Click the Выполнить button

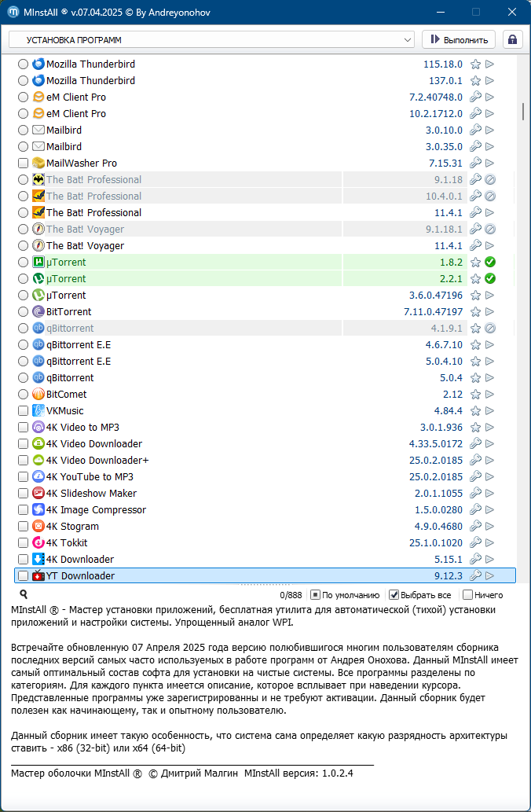(x=459, y=40)
